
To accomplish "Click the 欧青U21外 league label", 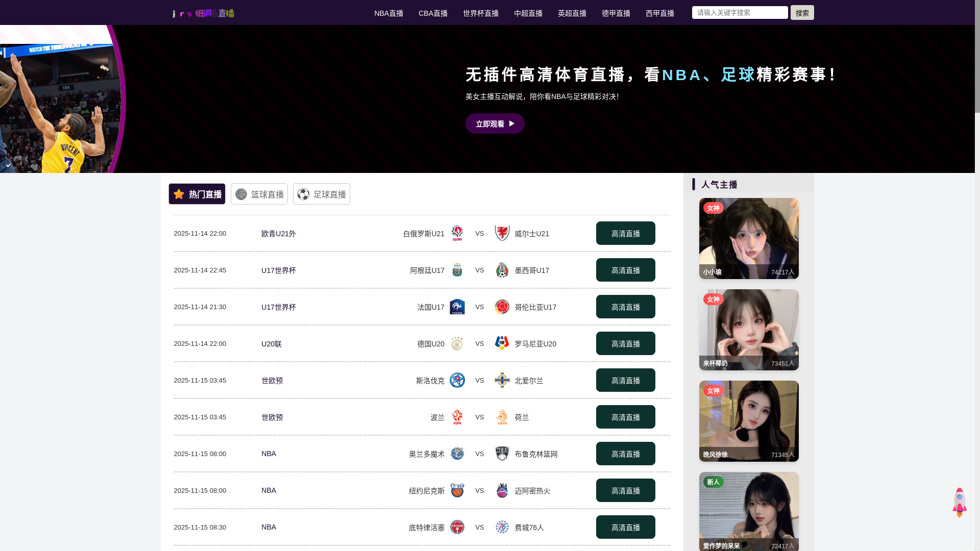I will [x=279, y=234].
